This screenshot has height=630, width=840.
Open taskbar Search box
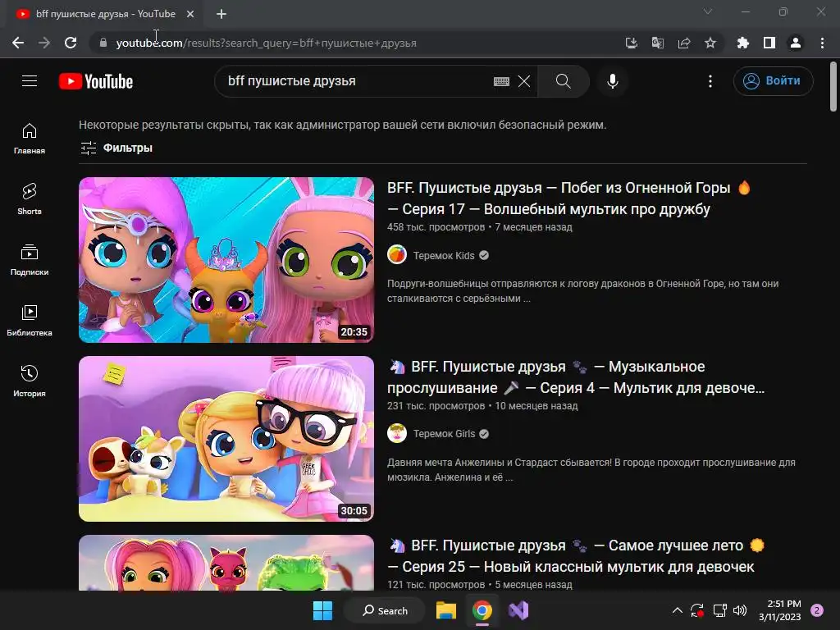point(385,610)
